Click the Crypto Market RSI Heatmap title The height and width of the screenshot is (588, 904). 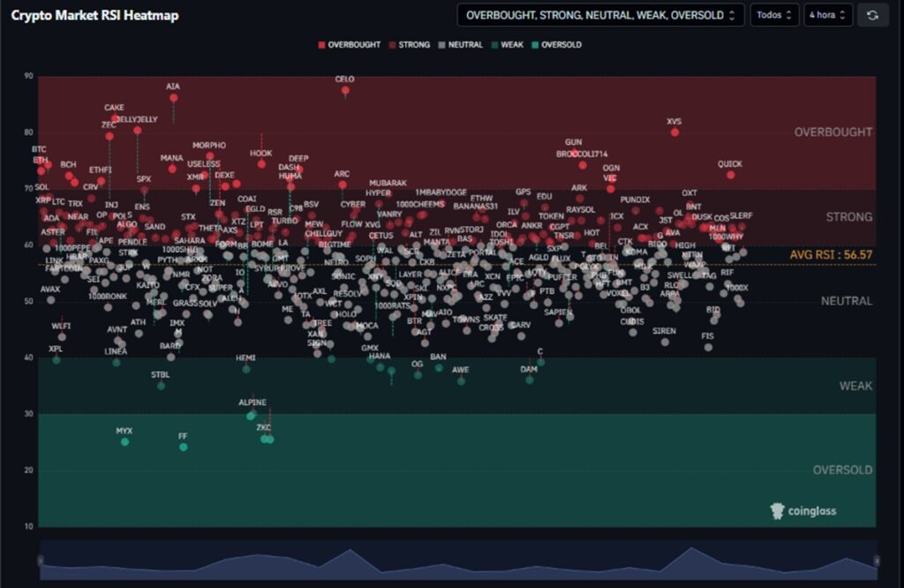pos(94,16)
